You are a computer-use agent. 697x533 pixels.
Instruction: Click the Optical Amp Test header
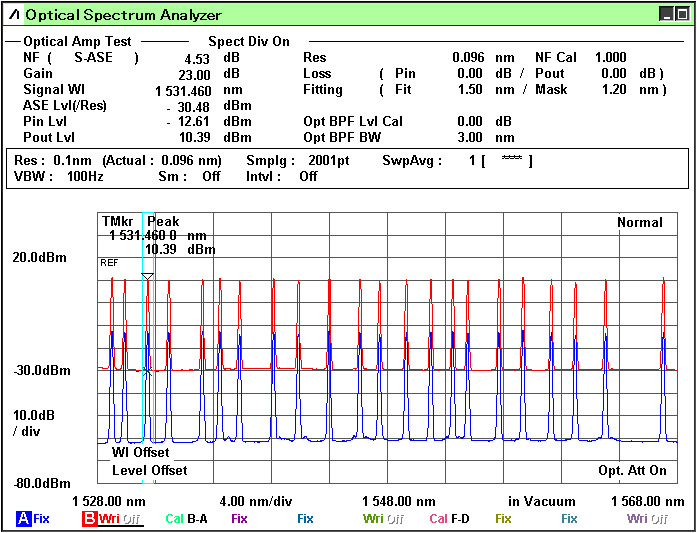77,42
